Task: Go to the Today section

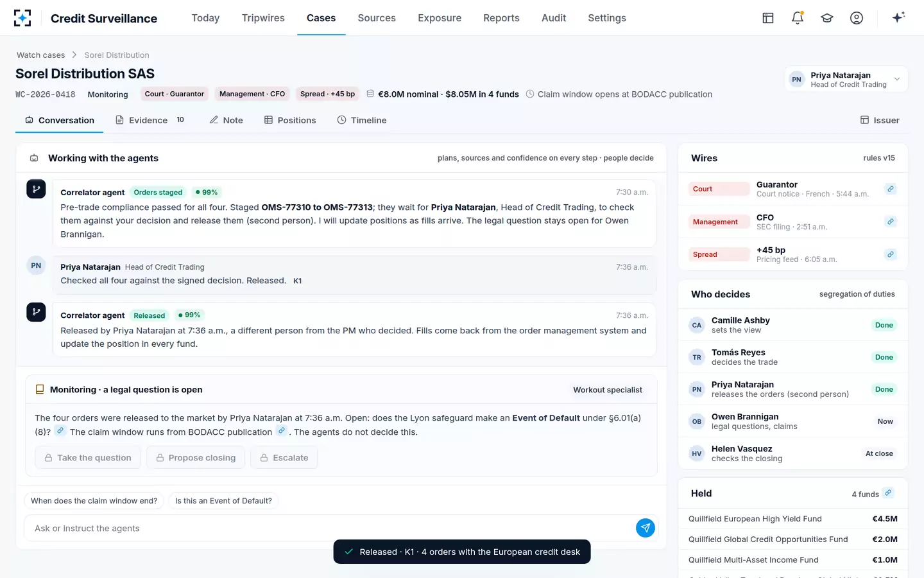Action: (205, 18)
